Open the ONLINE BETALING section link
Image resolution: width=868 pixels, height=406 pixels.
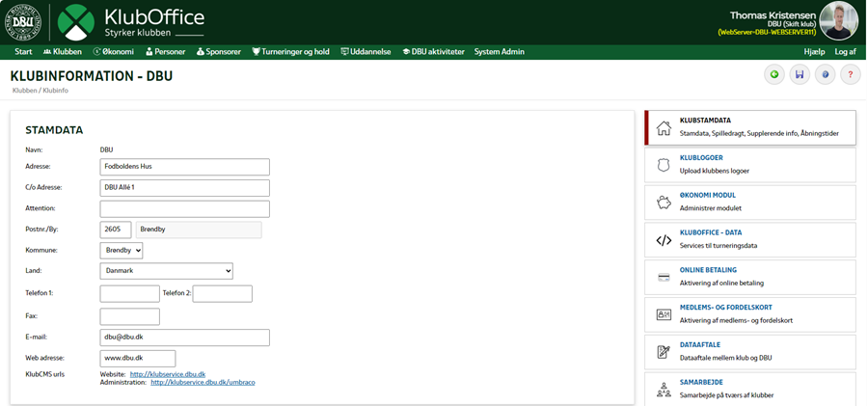point(708,270)
